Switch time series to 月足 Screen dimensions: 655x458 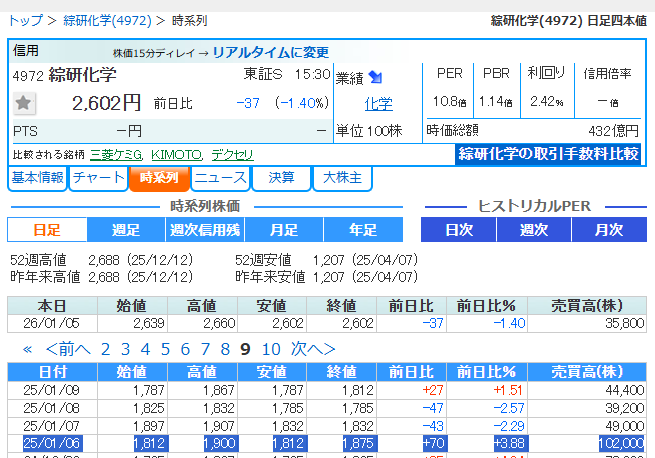pyautogui.click(x=284, y=230)
